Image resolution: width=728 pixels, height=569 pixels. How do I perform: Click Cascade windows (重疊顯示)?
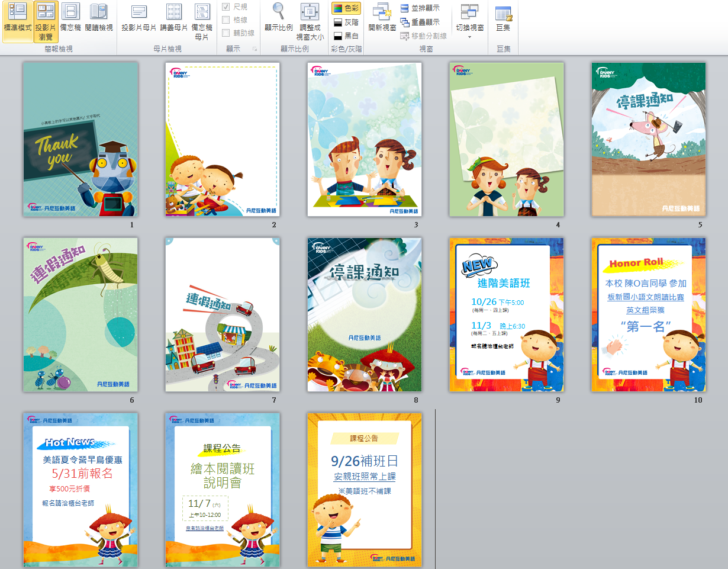click(x=420, y=22)
